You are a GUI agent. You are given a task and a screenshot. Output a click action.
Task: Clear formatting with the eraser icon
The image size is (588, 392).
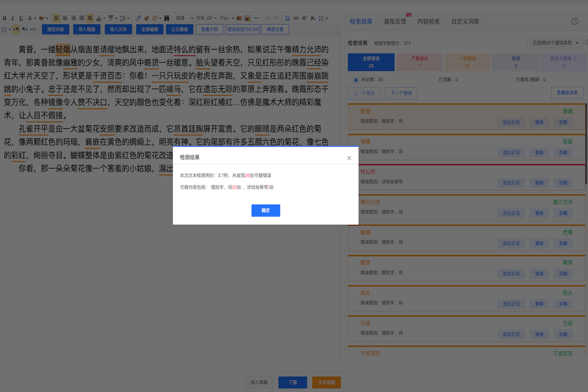coord(137,17)
